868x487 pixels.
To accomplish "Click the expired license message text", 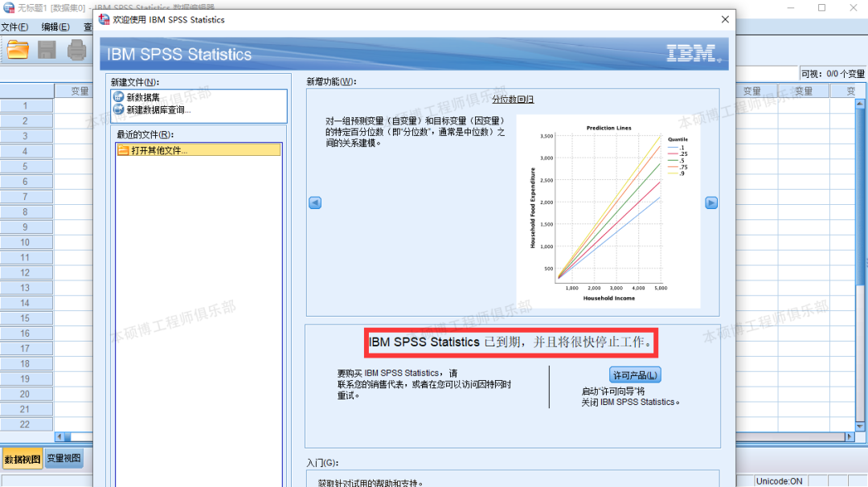I will pos(510,342).
